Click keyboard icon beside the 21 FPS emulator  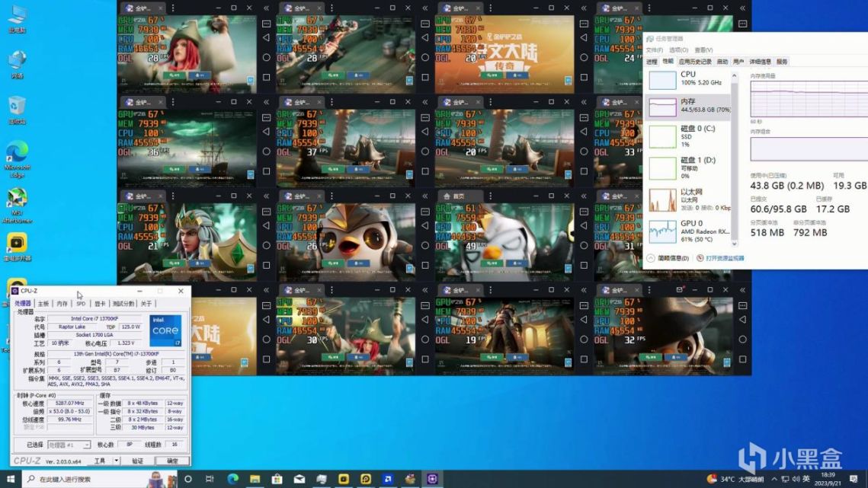point(266,212)
